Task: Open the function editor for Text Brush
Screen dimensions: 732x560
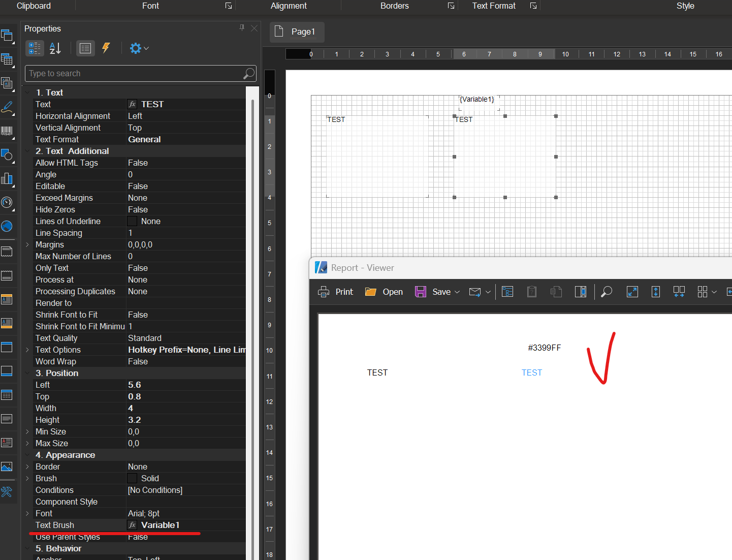Action: tap(132, 525)
